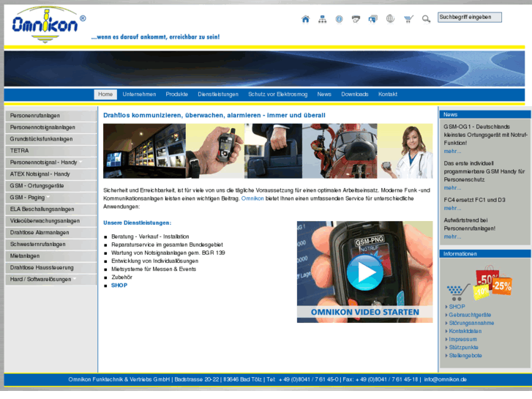Open Videoüberwachungsanlagen in sidebar
The width and height of the screenshot is (532, 399).
(51, 221)
